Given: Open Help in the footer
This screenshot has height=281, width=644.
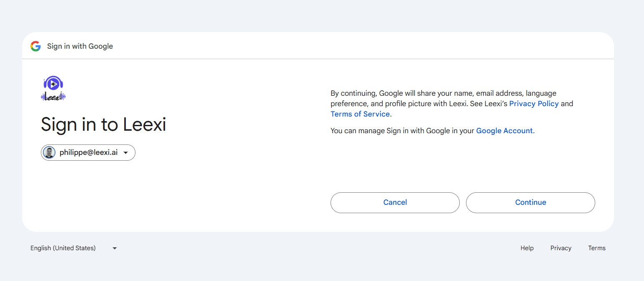Looking at the screenshot, I should click(x=527, y=248).
